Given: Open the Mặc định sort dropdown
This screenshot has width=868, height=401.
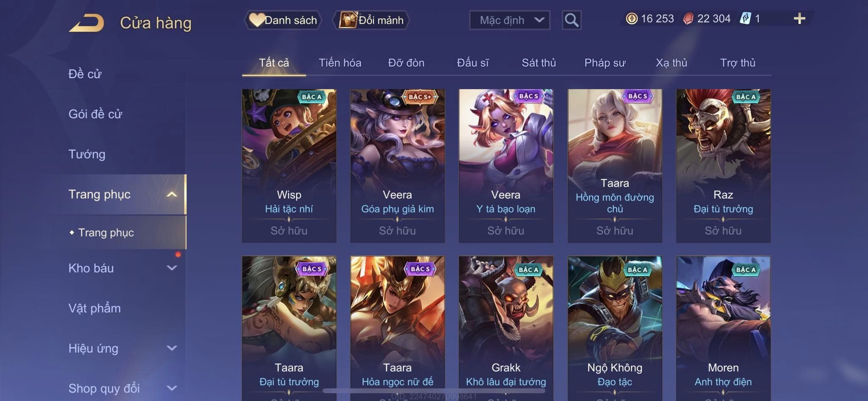Looking at the screenshot, I should click(x=509, y=20).
